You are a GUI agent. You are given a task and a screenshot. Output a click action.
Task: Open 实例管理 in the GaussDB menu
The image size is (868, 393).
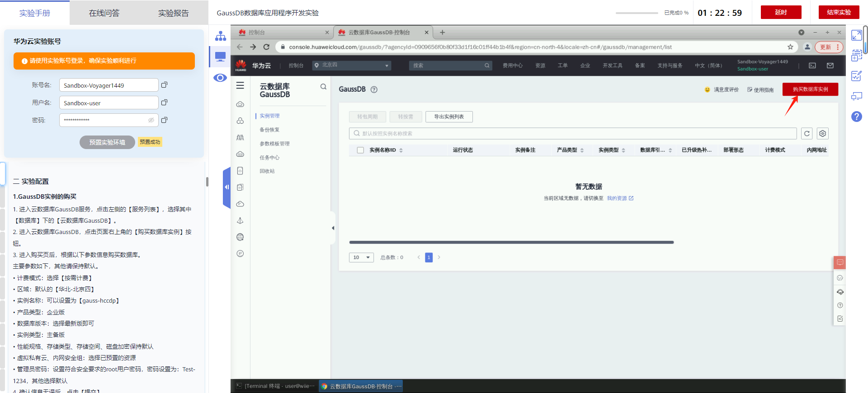click(x=269, y=116)
